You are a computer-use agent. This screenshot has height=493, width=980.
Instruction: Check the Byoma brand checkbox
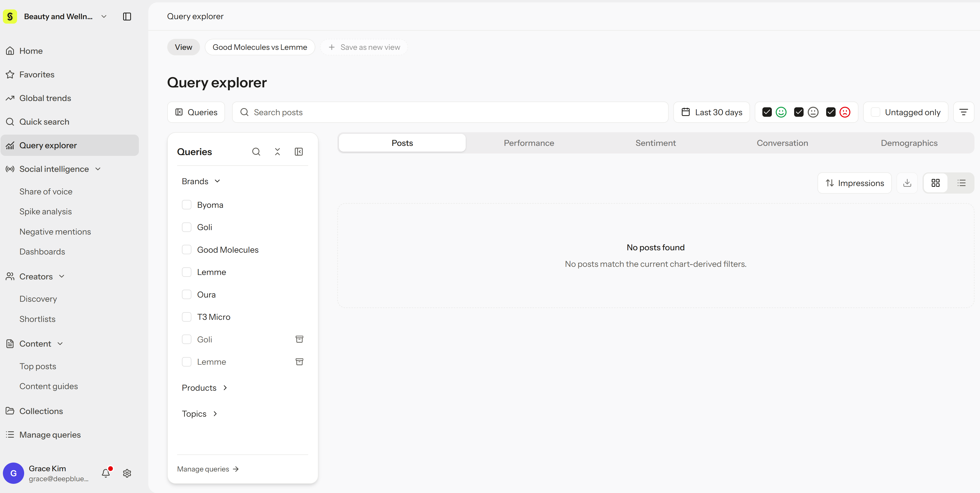pos(186,205)
